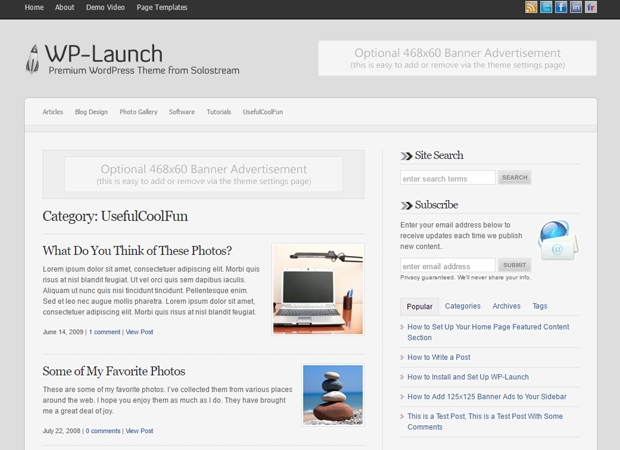Select the Articles category

point(53,112)
